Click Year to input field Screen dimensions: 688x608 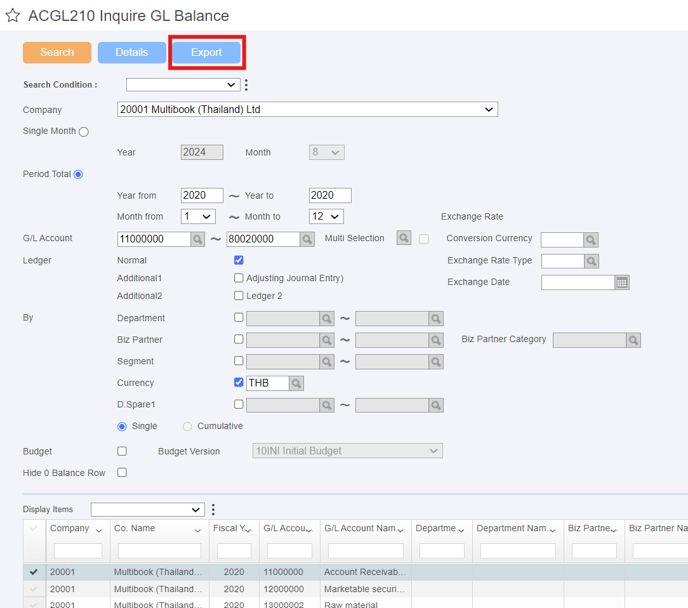tap(330, 195)
